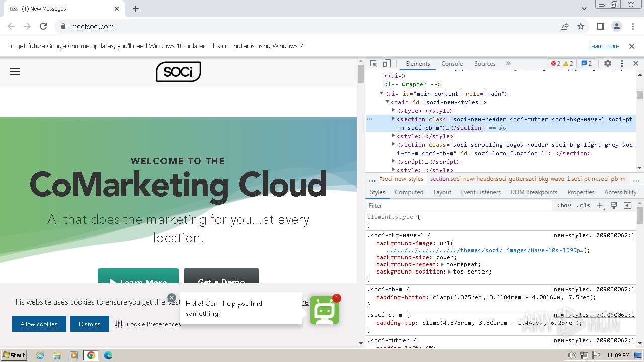The height and width of the screenshot is (362, 644).
Task: Open the Properties tab
Action: (581, 192)
